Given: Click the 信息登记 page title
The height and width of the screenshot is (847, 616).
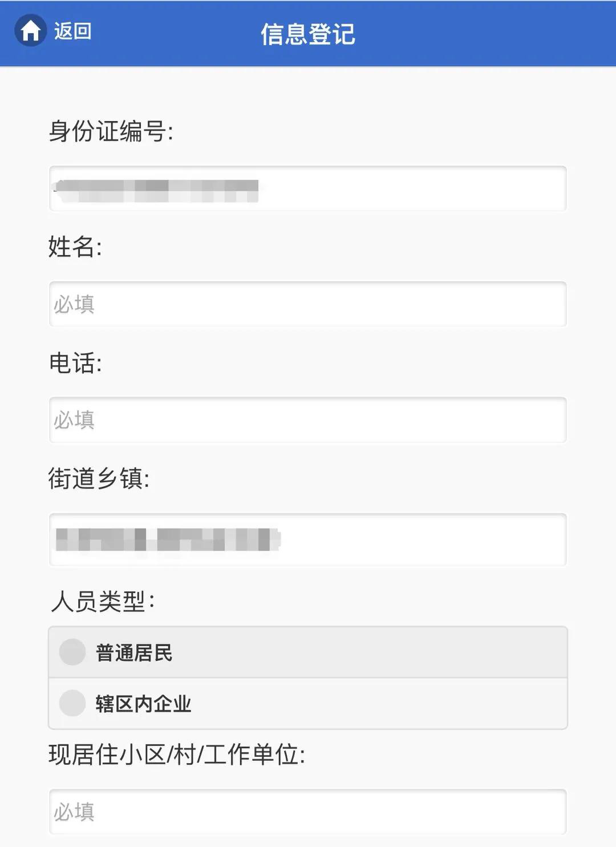Looking at the screenshot, I should pos(308,34).
